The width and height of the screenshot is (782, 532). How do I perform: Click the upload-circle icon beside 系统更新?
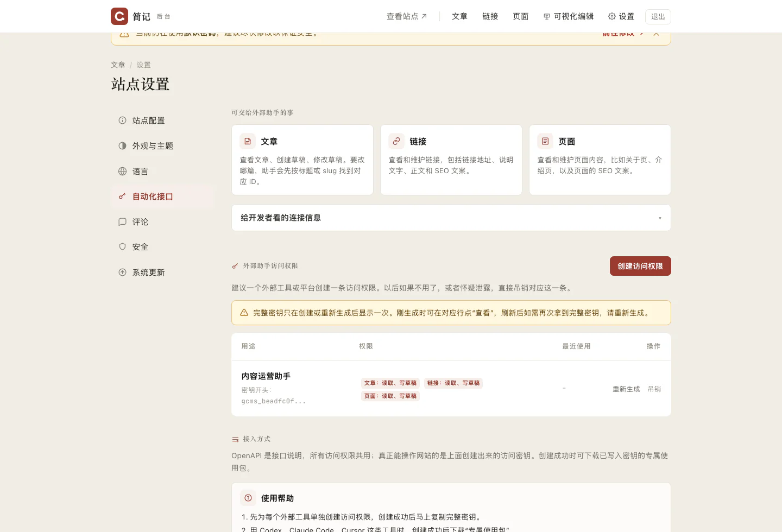(x=122, y=273)
